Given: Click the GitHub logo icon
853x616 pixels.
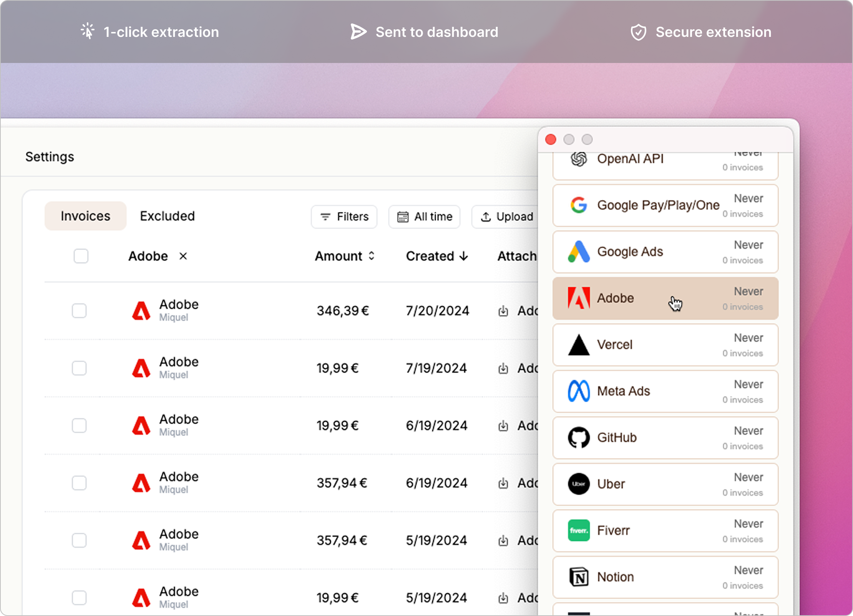Looking at the screenshot, I should click(579, 437).
